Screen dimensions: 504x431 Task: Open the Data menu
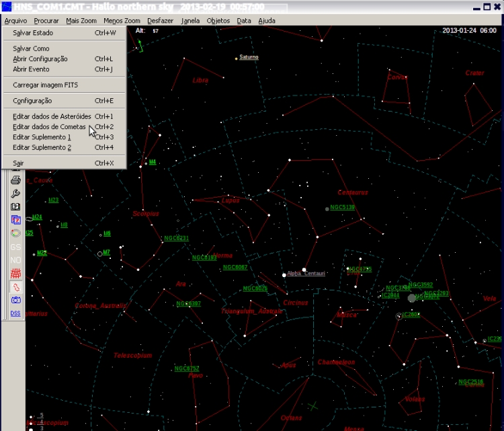click(244, 21)
